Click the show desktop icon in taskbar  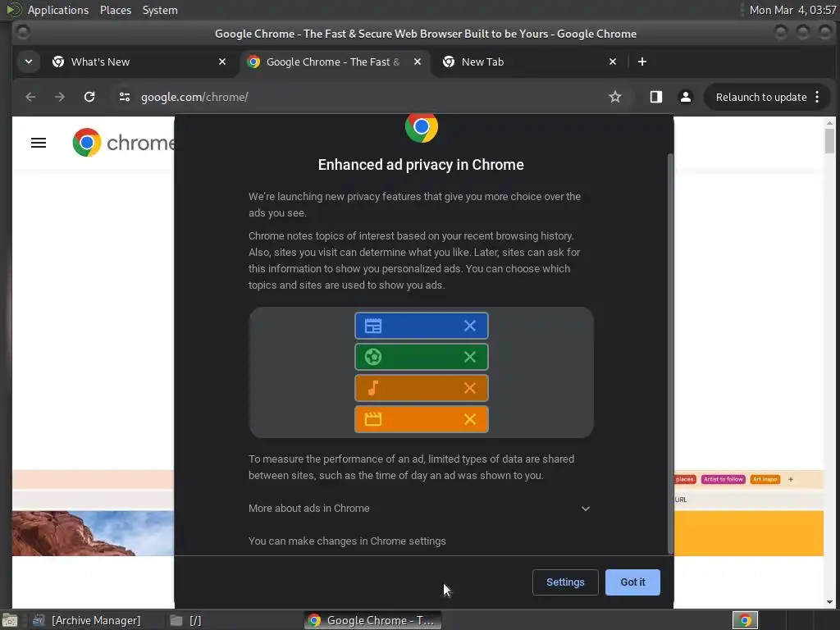point(10,621)
